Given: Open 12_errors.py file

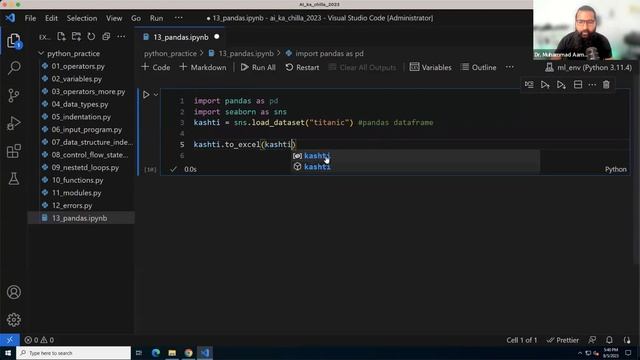Looking at the screenshot, I should [x=72, y=205].
